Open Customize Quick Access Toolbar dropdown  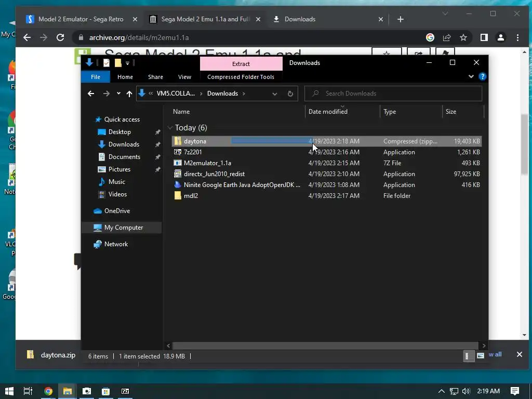pos(127,63)
